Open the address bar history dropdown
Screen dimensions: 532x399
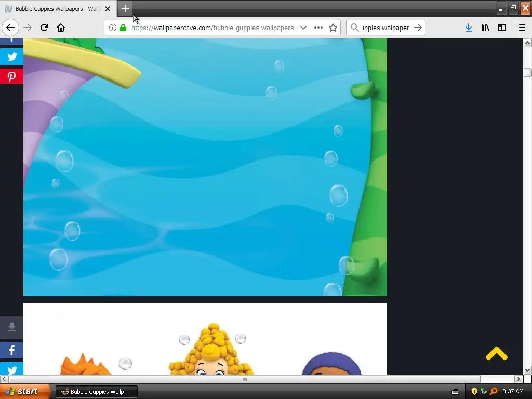303,28
